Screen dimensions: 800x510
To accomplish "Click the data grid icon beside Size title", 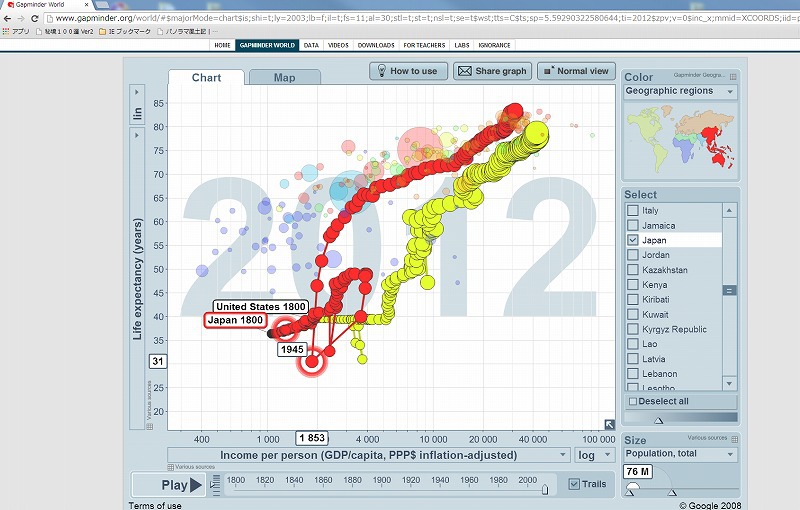I will pos(734,439).
